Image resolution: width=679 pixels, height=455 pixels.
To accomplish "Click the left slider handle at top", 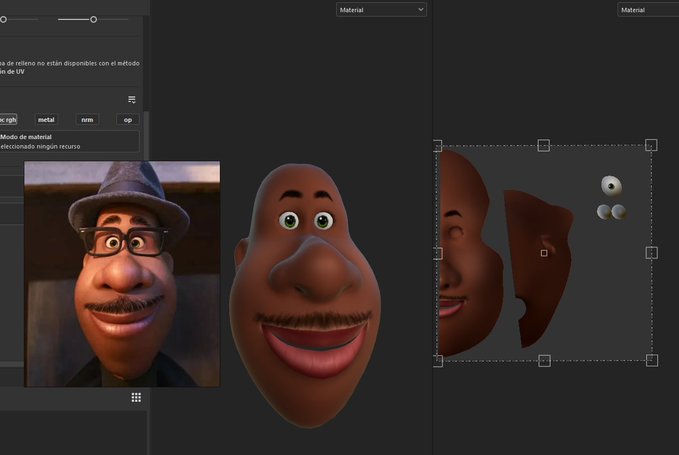I will 3,19.
